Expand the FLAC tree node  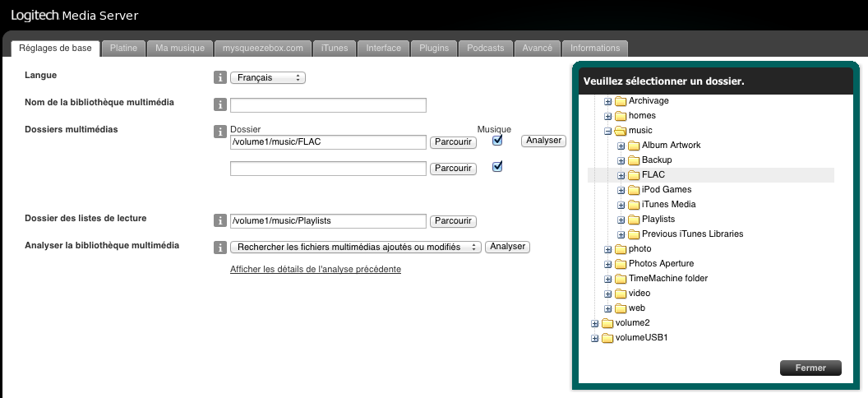coord(621,175)
